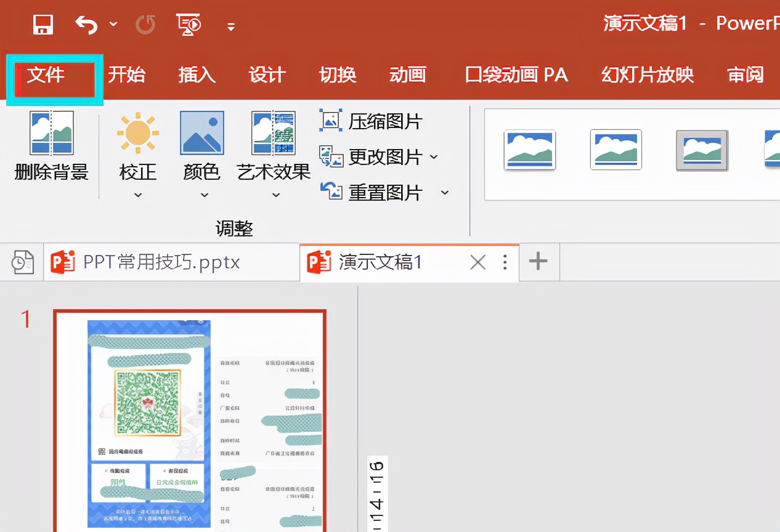Select slide 1 thumbnail in panel

(190, 421)
